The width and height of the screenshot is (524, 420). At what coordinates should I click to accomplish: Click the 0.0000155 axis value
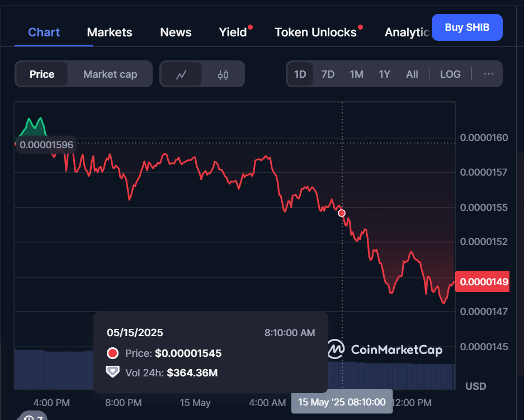click(x=484, y=207)
